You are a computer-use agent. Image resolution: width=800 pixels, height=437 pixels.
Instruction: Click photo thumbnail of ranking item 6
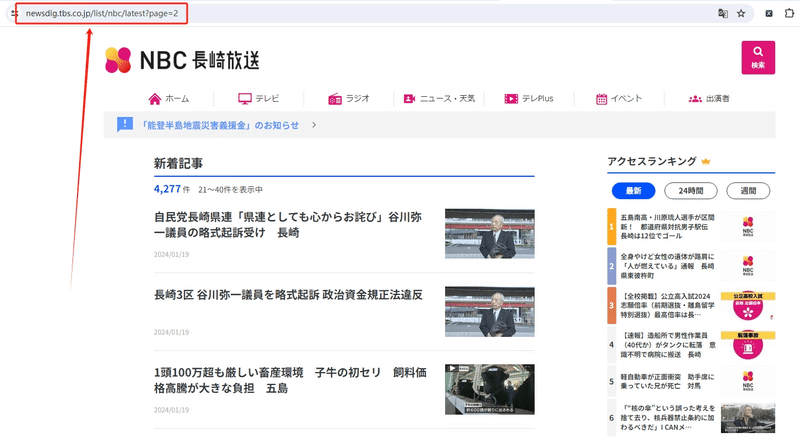pos(747,418)
